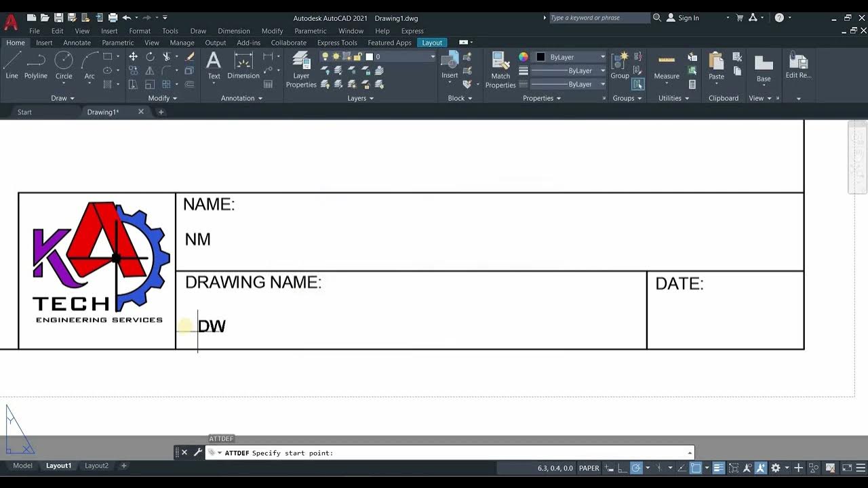Open the Format menu

140,31
